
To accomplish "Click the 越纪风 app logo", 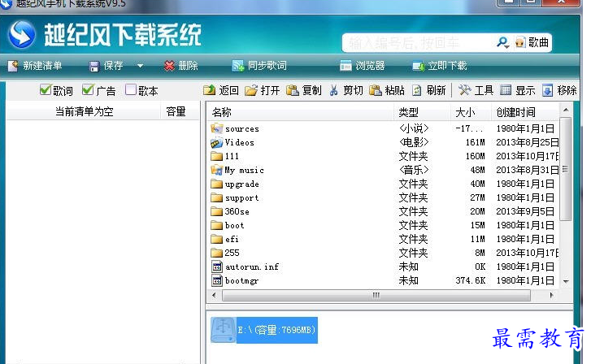I will [x=22, y=35].
